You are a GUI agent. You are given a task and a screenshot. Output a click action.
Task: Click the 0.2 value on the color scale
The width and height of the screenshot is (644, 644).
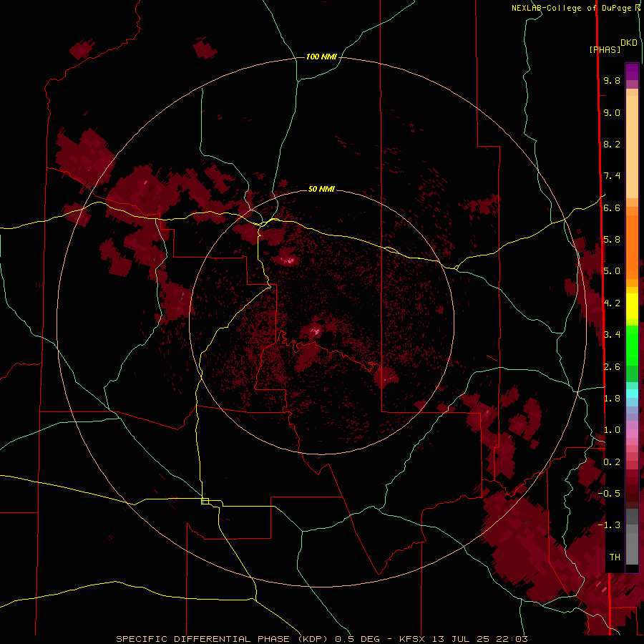612,462
